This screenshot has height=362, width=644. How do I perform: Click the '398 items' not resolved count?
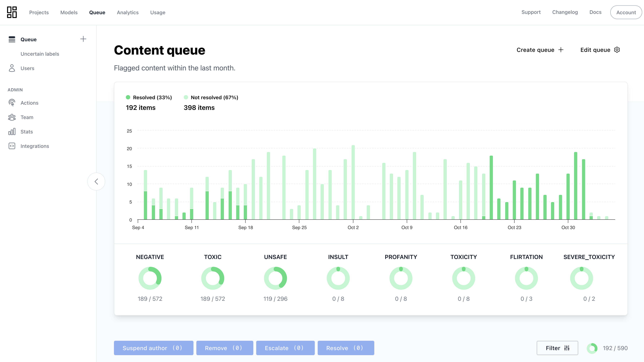[199, 108]
